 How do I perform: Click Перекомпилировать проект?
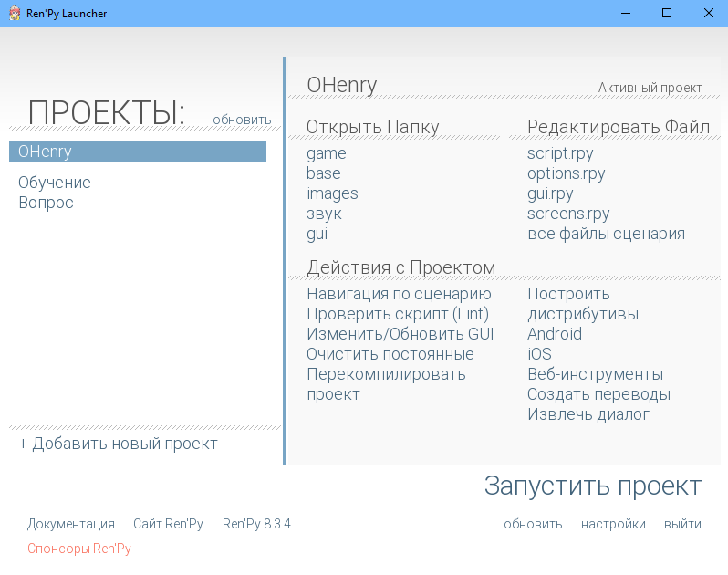pos(386,384)
